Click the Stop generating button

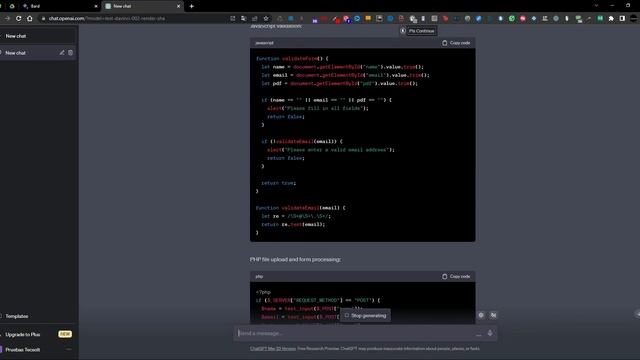click(365, 316)
